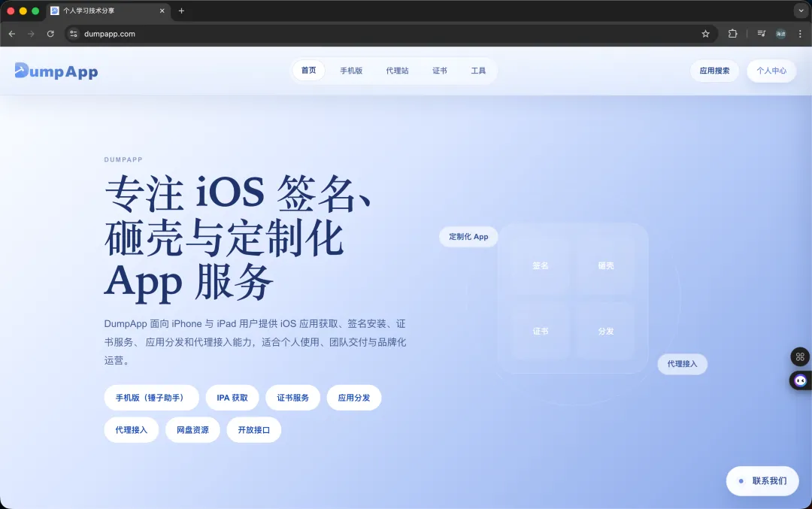812x509 pixels.
Task: Open the 代理站 nav item
Action: coord(397,71)
